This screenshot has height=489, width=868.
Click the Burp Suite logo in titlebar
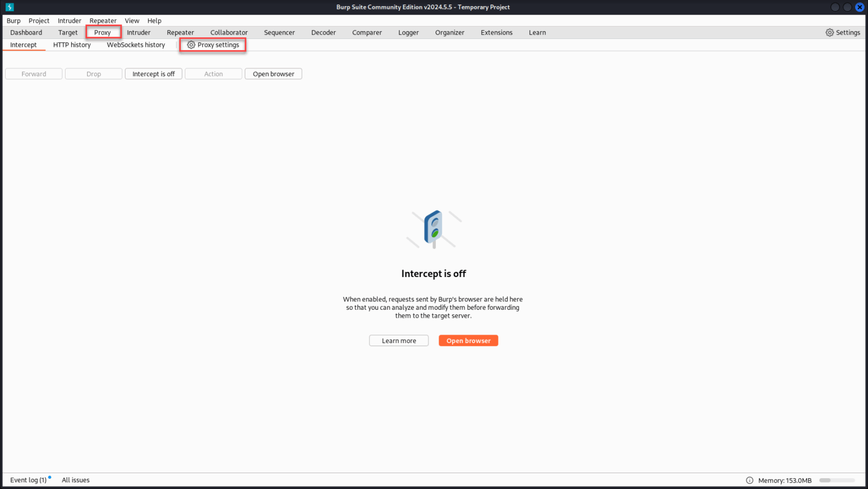pos(9,7)
